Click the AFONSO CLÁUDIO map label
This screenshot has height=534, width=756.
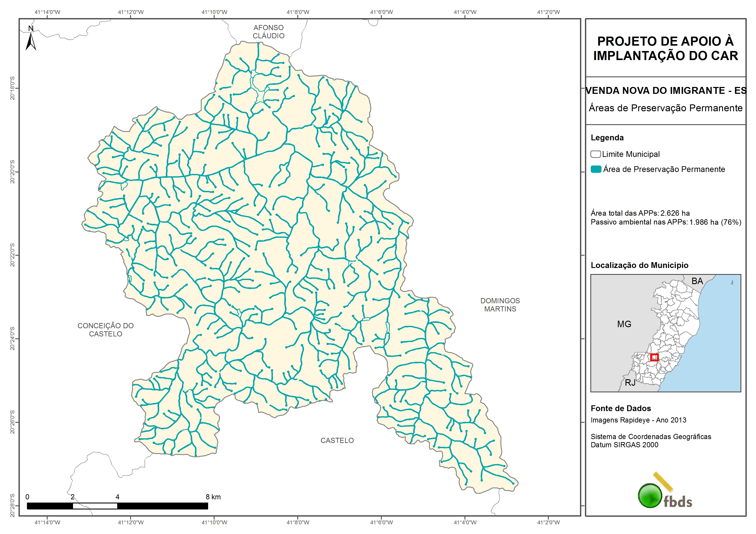click(x=268, y=32)
